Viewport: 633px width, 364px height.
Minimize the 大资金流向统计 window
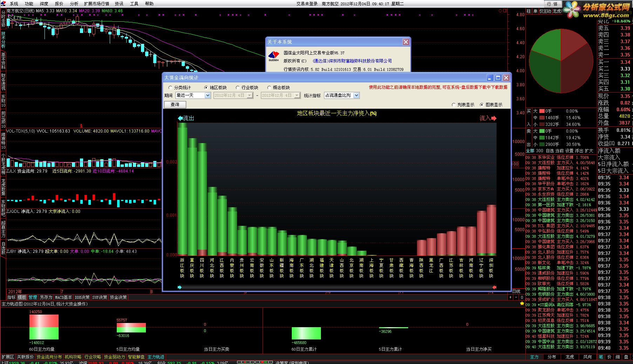[490, 77]
